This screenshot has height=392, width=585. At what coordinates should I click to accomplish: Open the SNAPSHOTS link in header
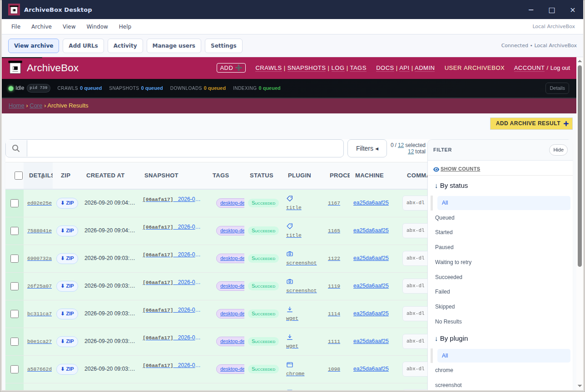click(x=307, y=68)
